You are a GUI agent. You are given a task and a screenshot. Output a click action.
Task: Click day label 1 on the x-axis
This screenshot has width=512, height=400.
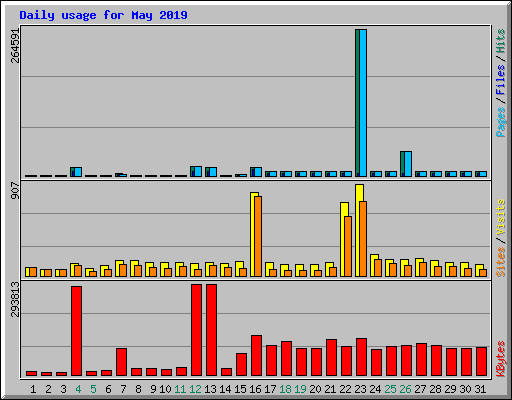click(x=33, y=389)
